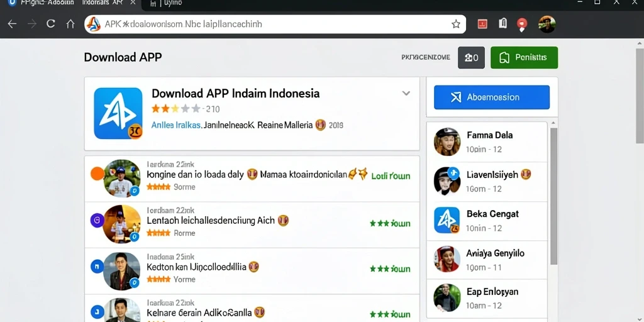Image resolution: width=644 pixels, height=322 pixels.
Task: Click the PKRACENIZOME label
Action: point(426,57)
